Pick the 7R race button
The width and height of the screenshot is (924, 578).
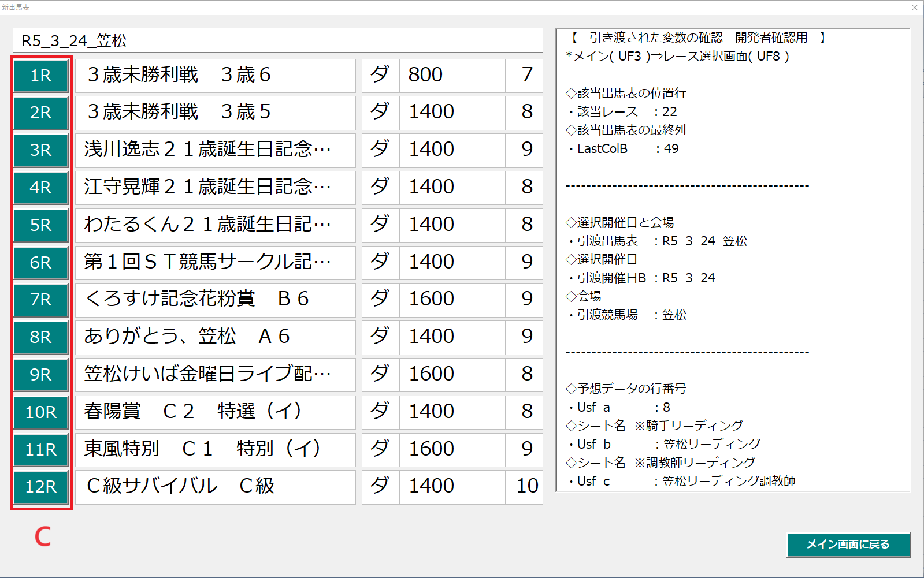(41, 300)
